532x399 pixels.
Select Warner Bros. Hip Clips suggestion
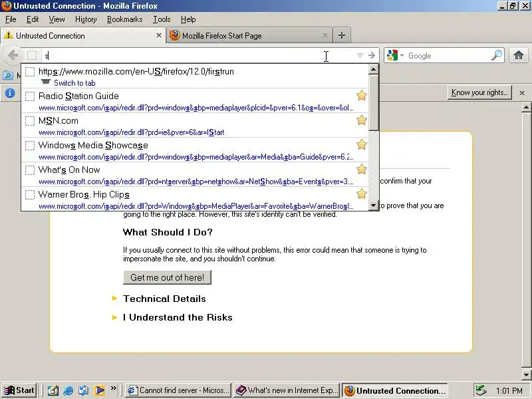click(x=195, y=199)
